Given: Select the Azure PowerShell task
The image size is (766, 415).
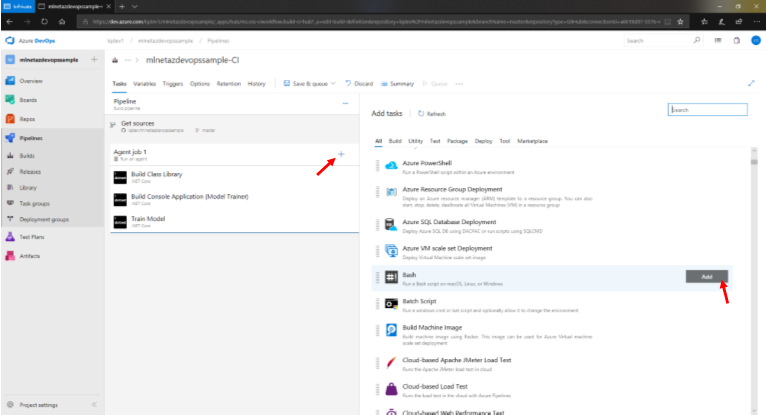Looking at the screenshot, I should tap(552, 167).
